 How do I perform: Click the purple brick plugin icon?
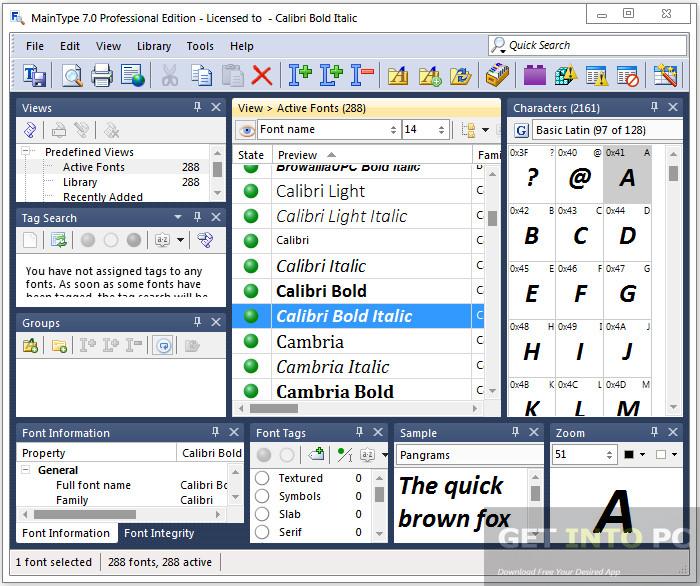535,75
